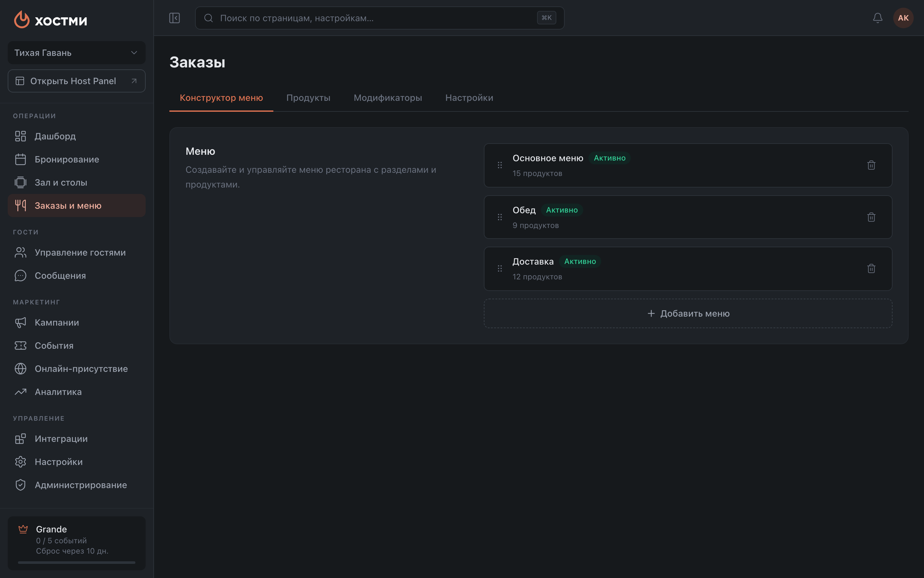Switch to Конструктор меню tab
Viewport: 924px width, 578px height.
221,98
